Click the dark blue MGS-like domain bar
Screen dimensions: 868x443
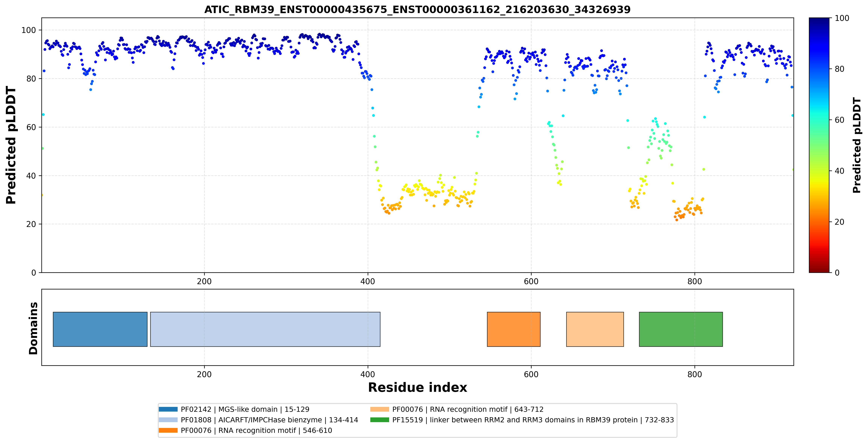(100, 329)
